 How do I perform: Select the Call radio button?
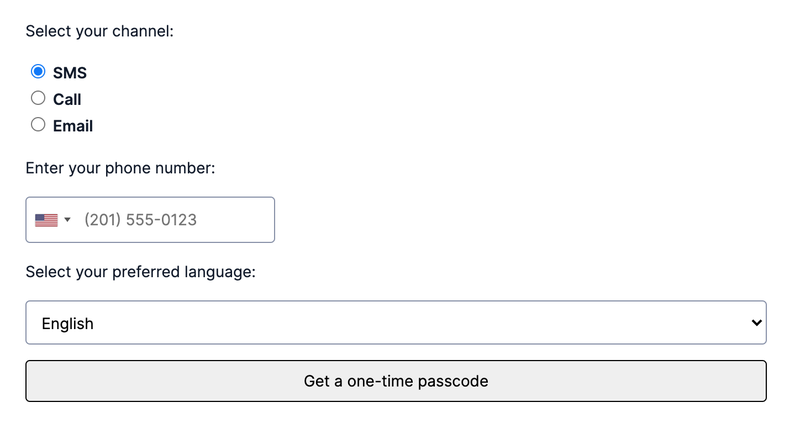click(x=38, y=98)
